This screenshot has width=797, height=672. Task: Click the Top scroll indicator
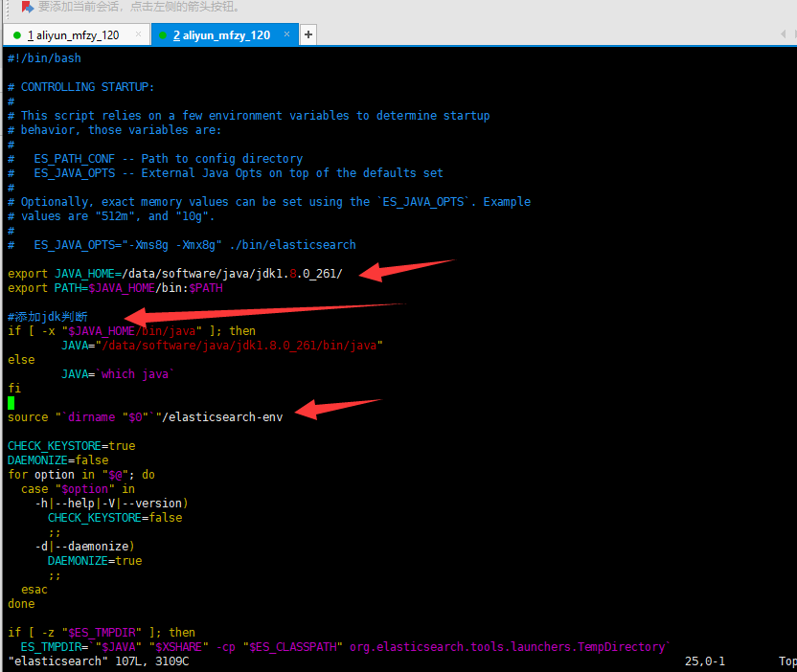click(787, 661)
